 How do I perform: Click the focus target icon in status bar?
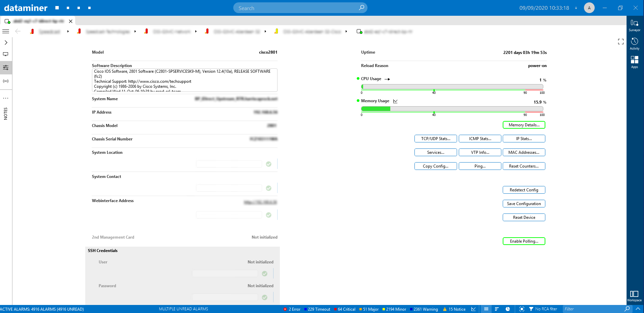[x=522, y=309]
